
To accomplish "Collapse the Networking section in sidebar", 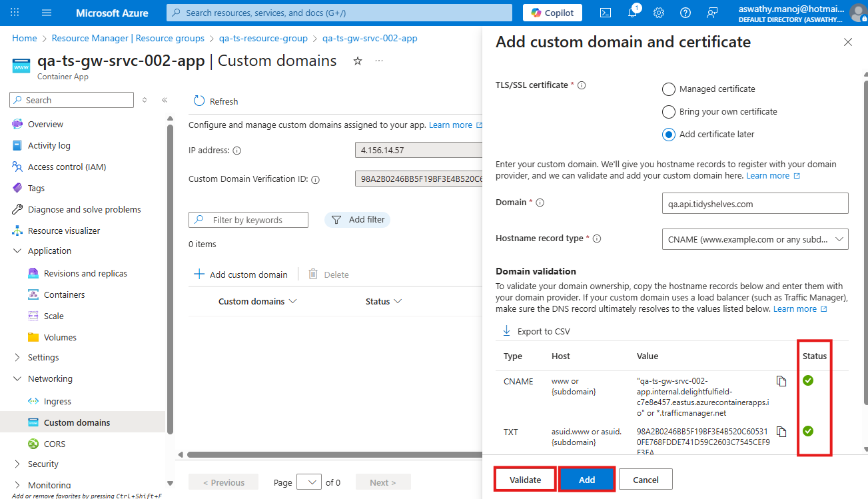I will [17, 378].
